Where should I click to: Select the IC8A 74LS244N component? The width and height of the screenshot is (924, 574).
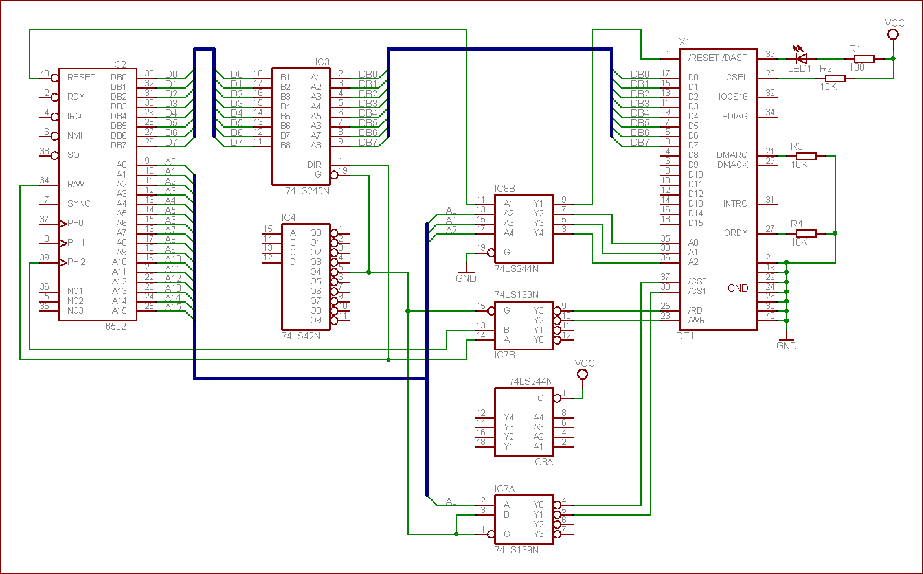point(524,422)
